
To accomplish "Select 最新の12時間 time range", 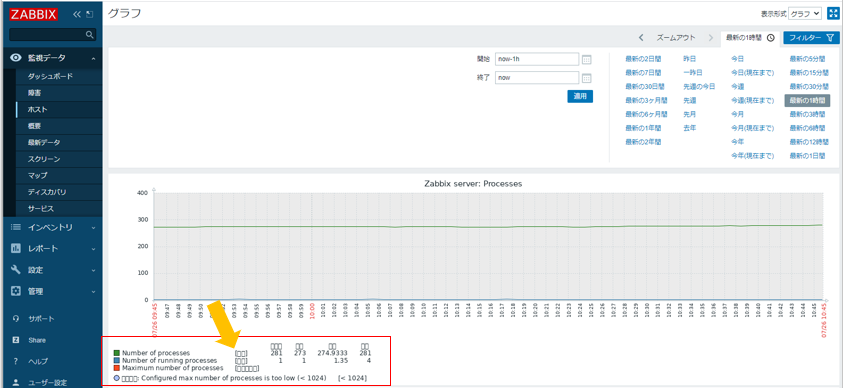I will pos(809,142).
